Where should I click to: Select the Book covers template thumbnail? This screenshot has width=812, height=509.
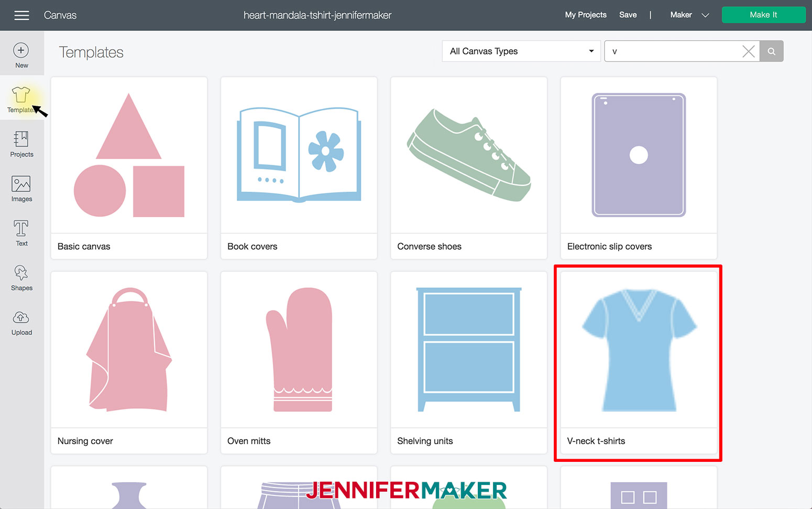pos(299,156)
